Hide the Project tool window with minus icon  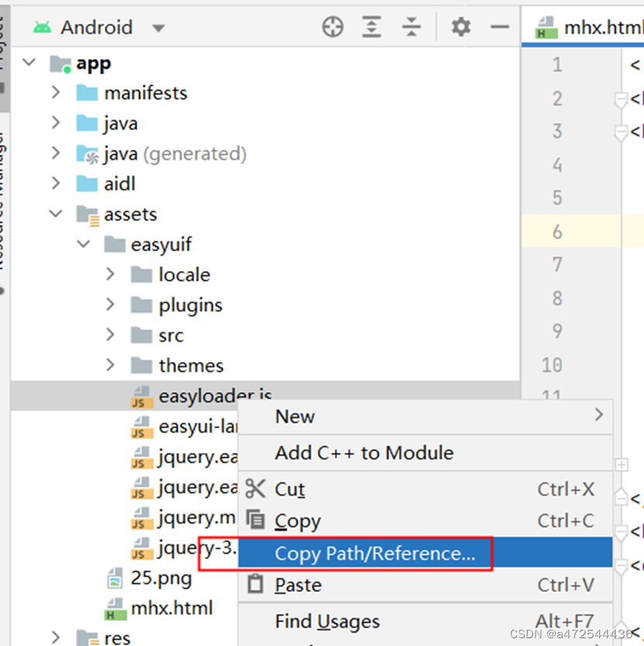500,27
